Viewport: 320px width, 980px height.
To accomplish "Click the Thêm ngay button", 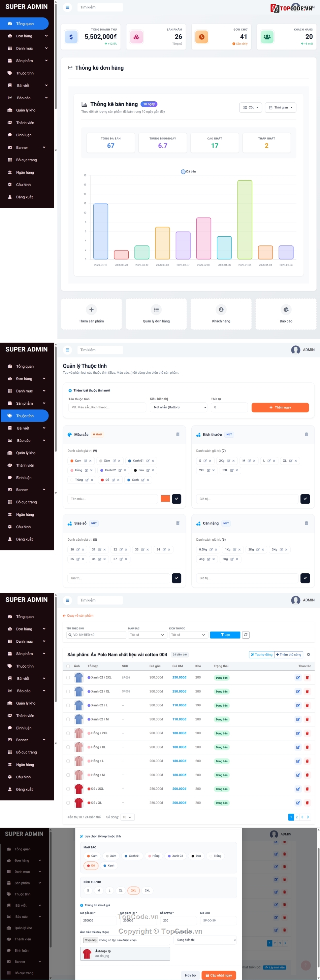I will tap(280, 407).
